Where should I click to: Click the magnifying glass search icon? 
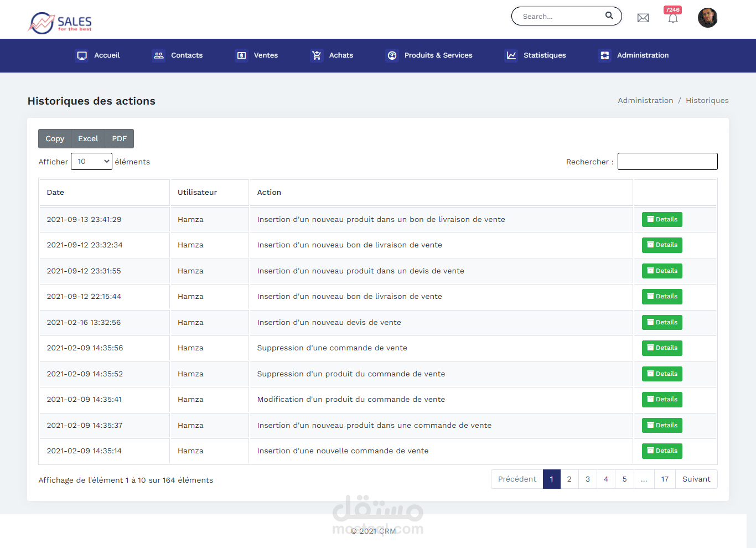608,15
